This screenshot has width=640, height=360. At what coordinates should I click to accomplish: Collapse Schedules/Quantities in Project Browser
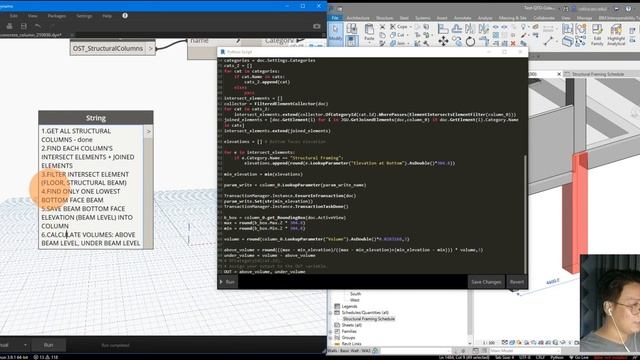[x=331, y=313]
